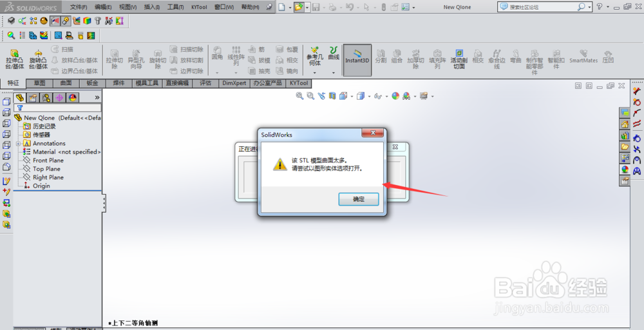
Task: Open the ConfigurationManager tab icon
Action: tap(46, 97)
